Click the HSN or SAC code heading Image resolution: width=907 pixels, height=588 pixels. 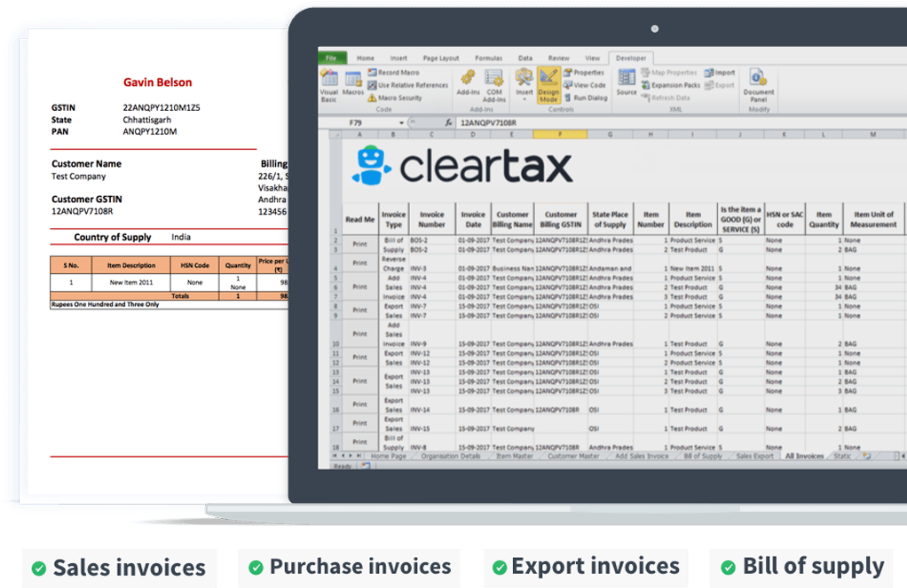point(785,219)
